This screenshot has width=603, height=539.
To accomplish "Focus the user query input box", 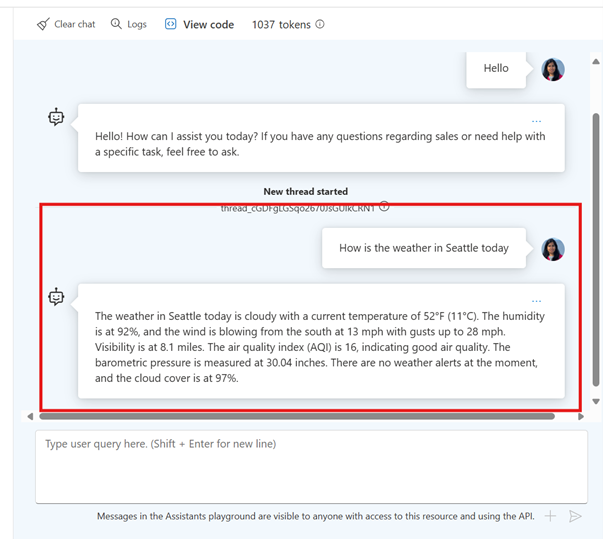I will [311, 467].
